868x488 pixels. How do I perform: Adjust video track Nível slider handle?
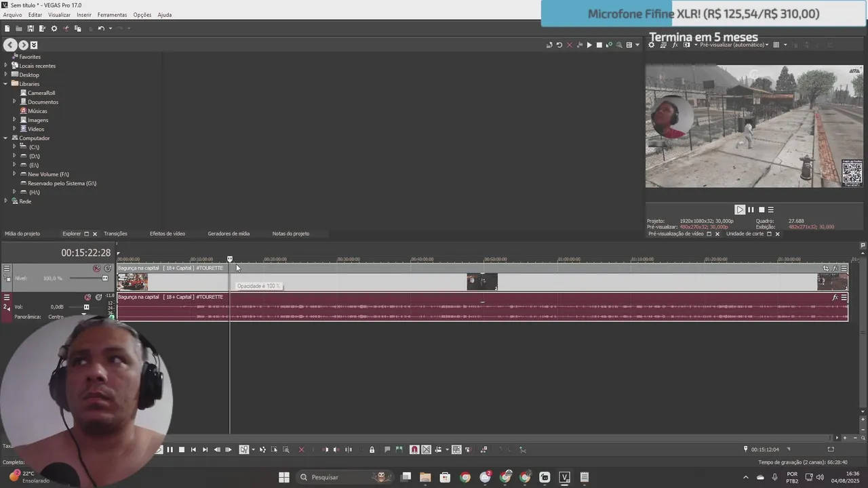104,278
